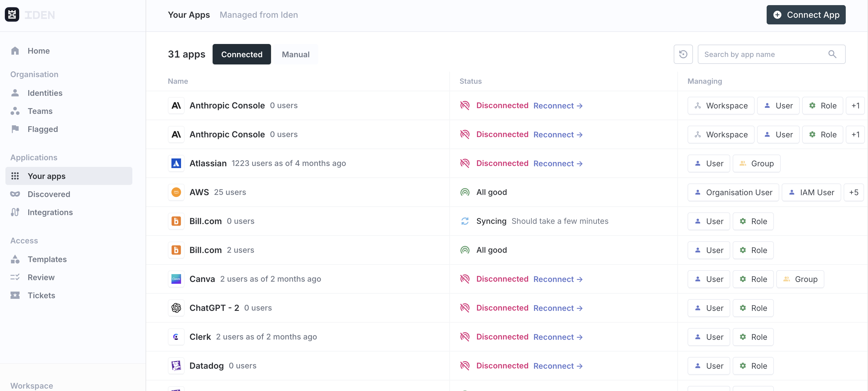Open the AWS app icon
This screenshot has width=868, height=391.
(176, 192)
